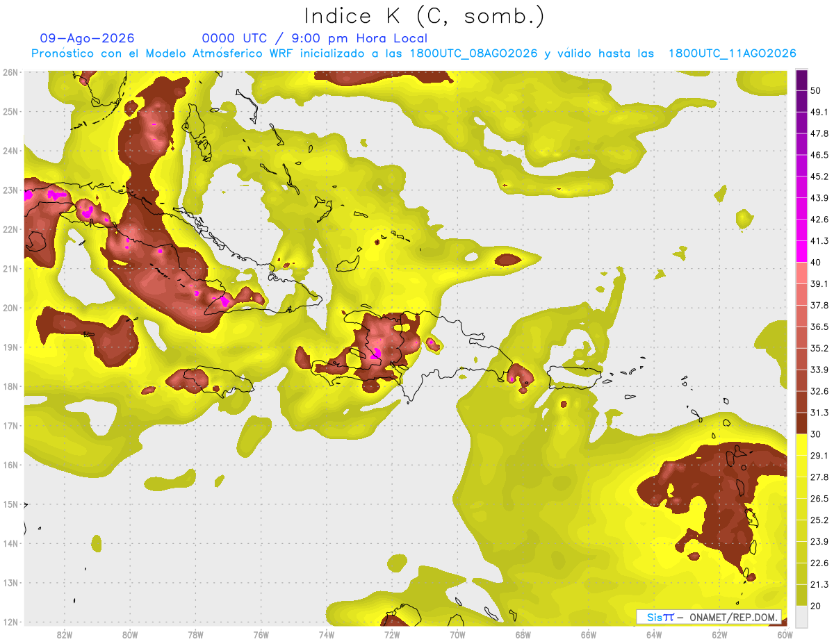Click the colorbar value label "37.8"

click(819, 305)
